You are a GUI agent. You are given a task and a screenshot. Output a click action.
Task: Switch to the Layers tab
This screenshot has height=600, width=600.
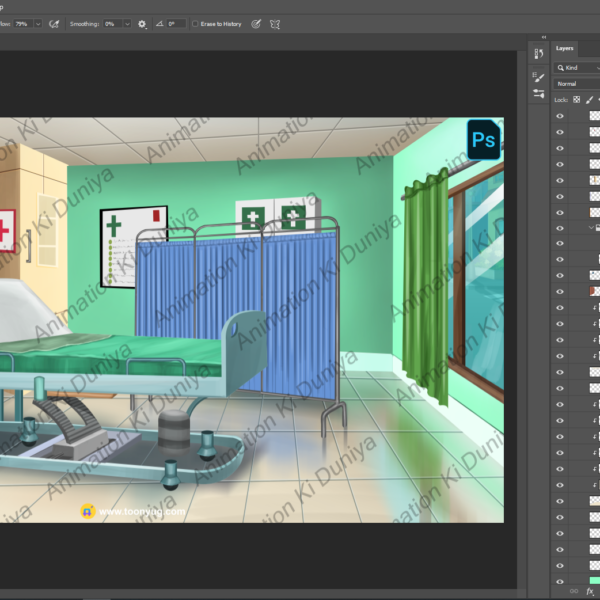tap(564, 48)
